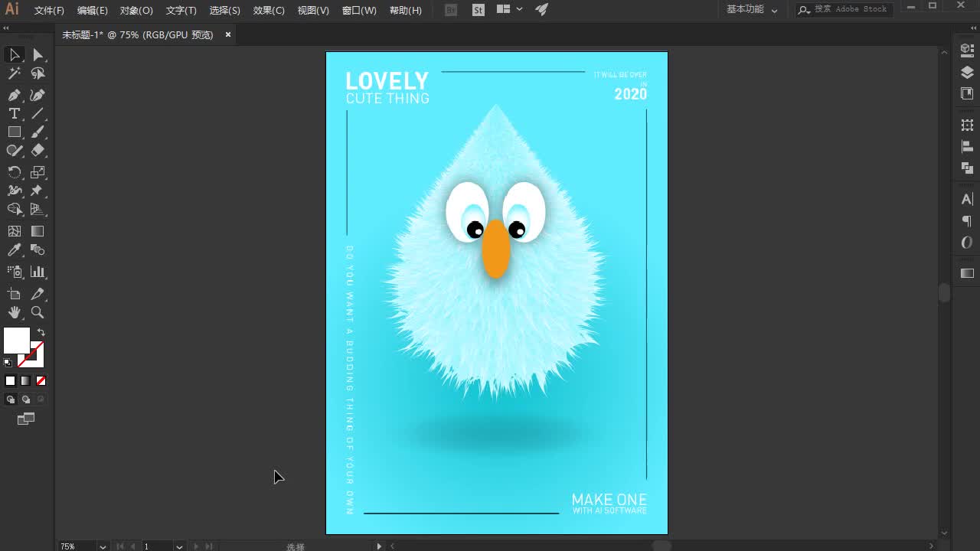This screenshot has width=980, height=551.
Task: Open the 窗口(W) menu
Action: point(359,11)
